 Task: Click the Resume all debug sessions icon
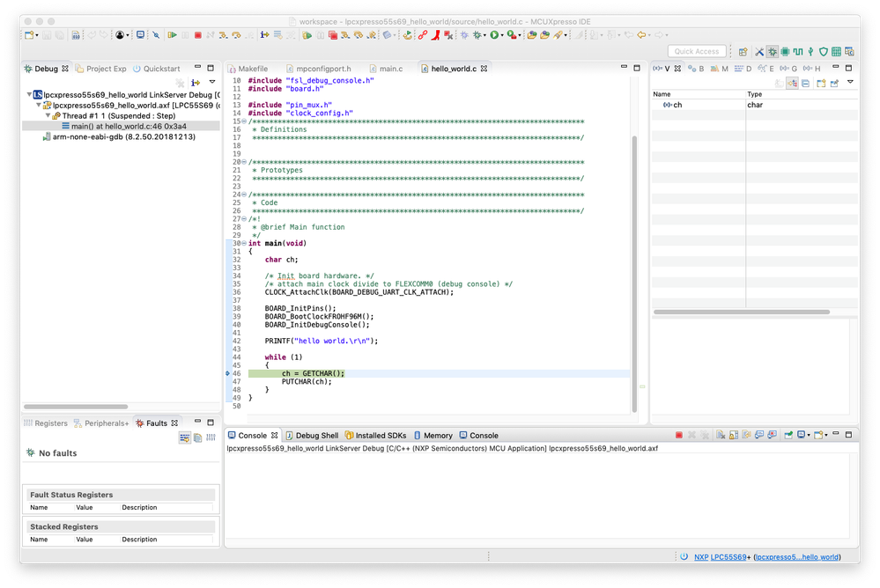(307, 35)
